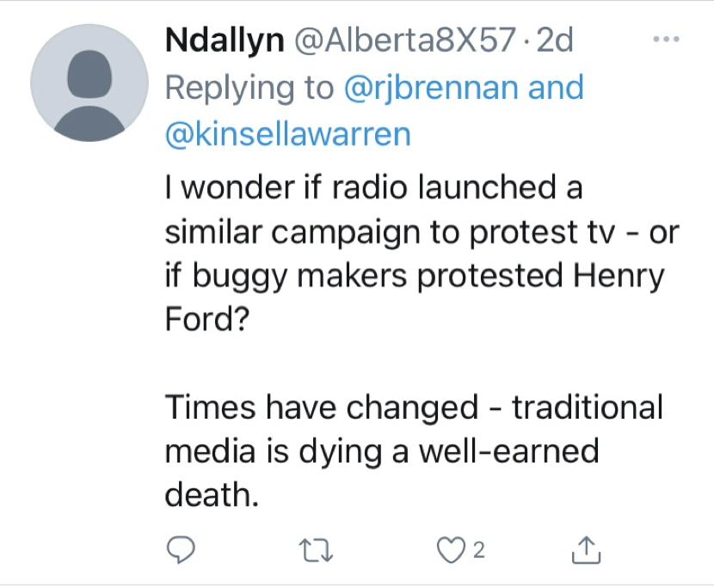The image size is (714, 588).
Task: Click the word "death." ending the tweet
Action: pos(210,495)
